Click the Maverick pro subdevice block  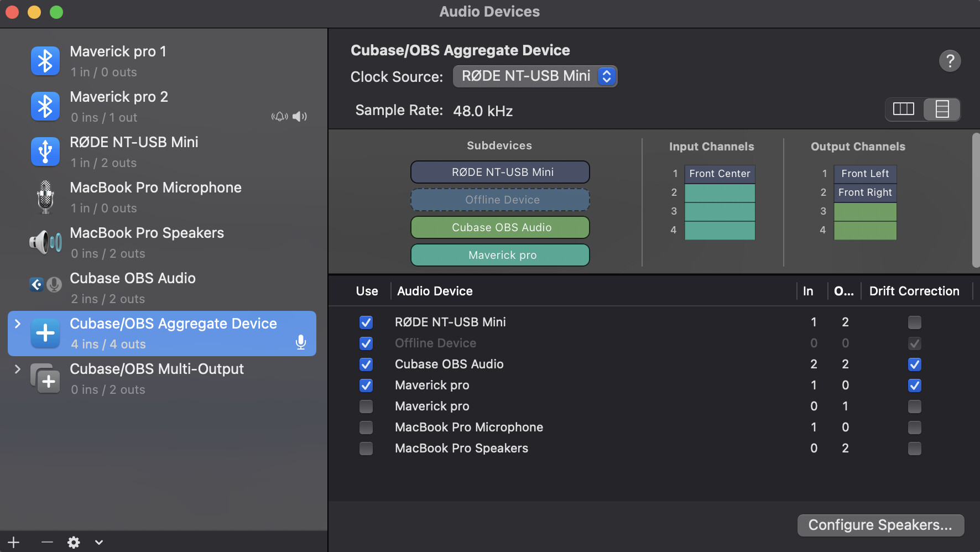click(500, 255)
